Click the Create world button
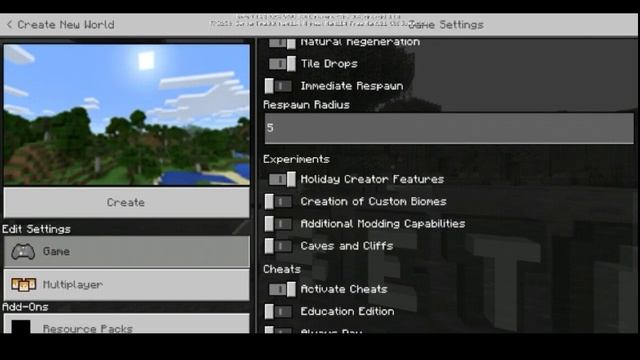Viewport: 640px width, 360px height. 127,202
